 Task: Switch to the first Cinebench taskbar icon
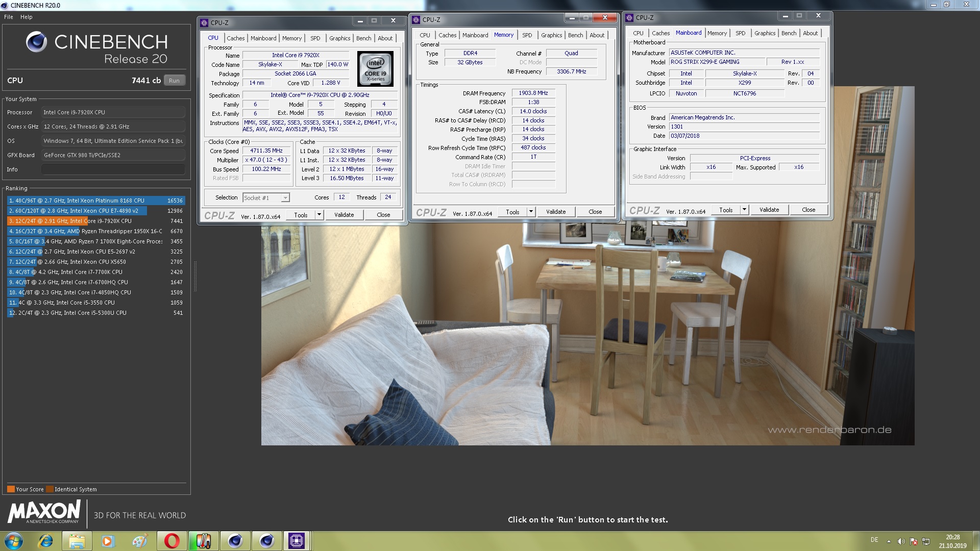(234, 541)
